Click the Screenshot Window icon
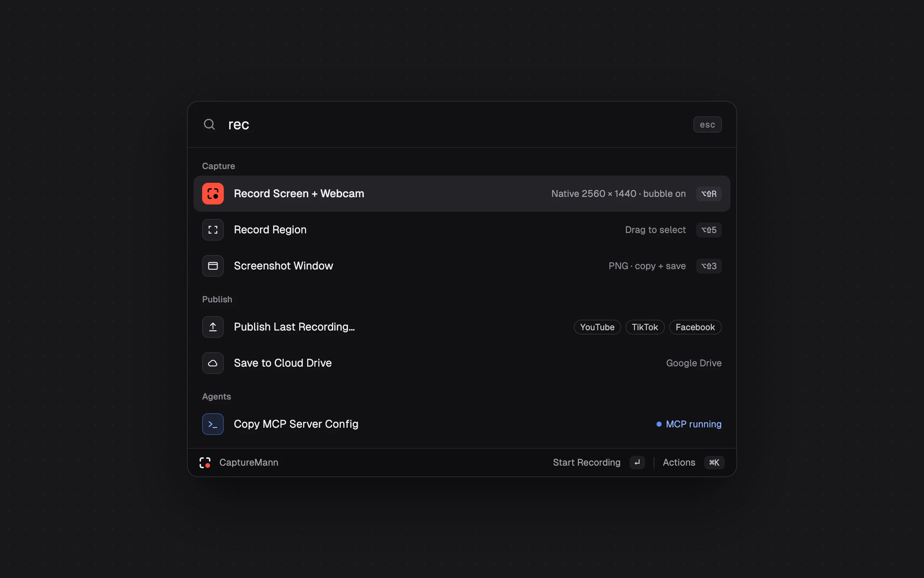The image size is (924, 578). tap(213, 266)
